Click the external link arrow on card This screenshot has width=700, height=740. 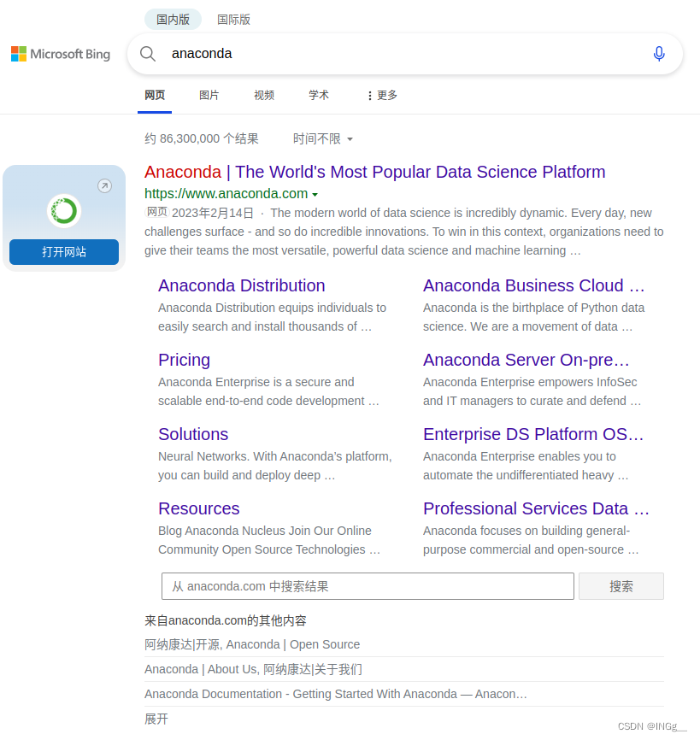pyautogui.click(x=104, y=185)
